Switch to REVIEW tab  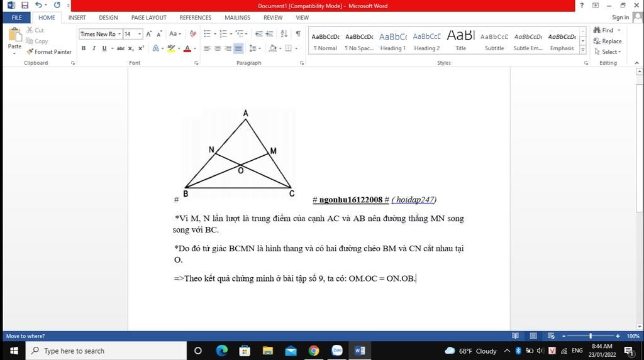(x=273, y=18)
